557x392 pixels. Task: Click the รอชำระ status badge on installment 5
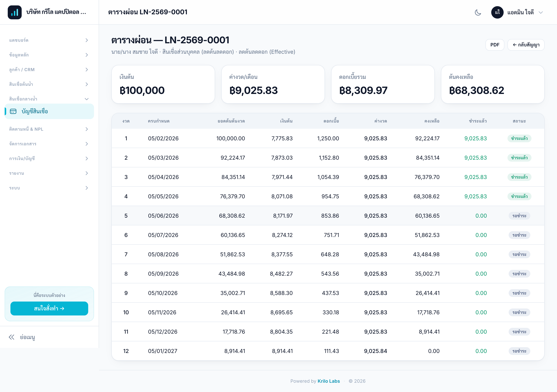point(519,216)
